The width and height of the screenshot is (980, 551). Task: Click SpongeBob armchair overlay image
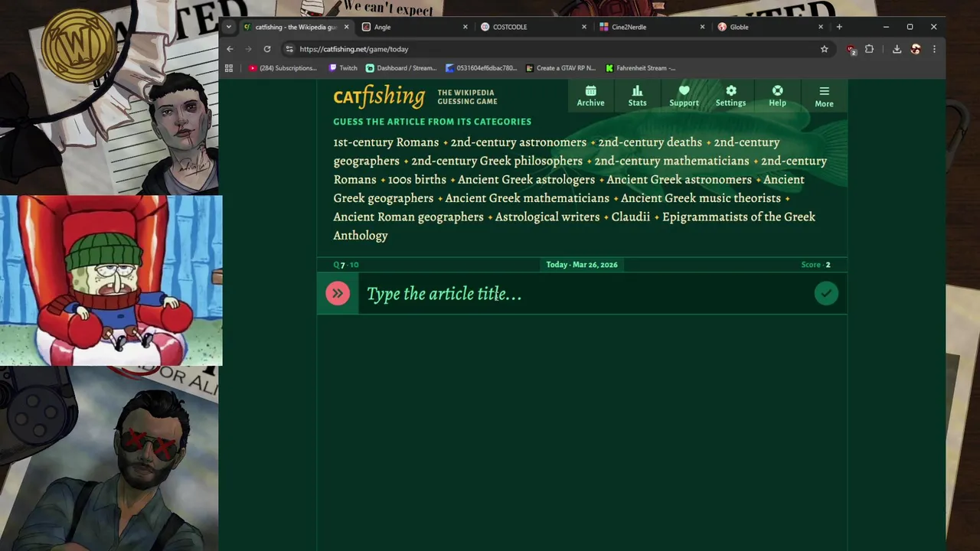click(111, 280)
